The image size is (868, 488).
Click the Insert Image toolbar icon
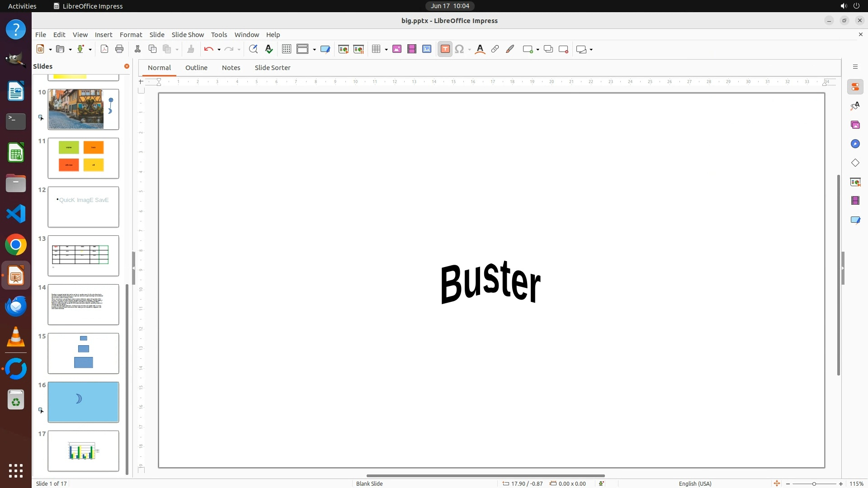click(x=397, y=49)
